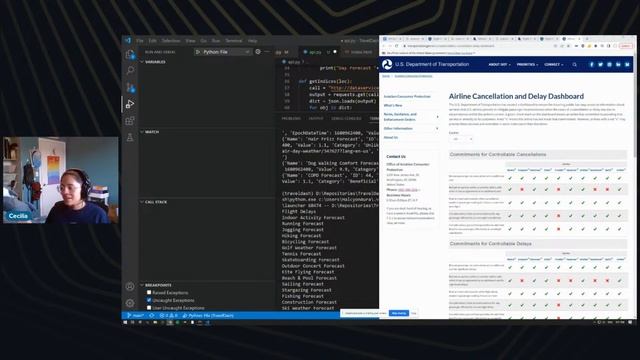Open the Help menu in VS Code
640x360 pixels.
[x=253, y=41]
